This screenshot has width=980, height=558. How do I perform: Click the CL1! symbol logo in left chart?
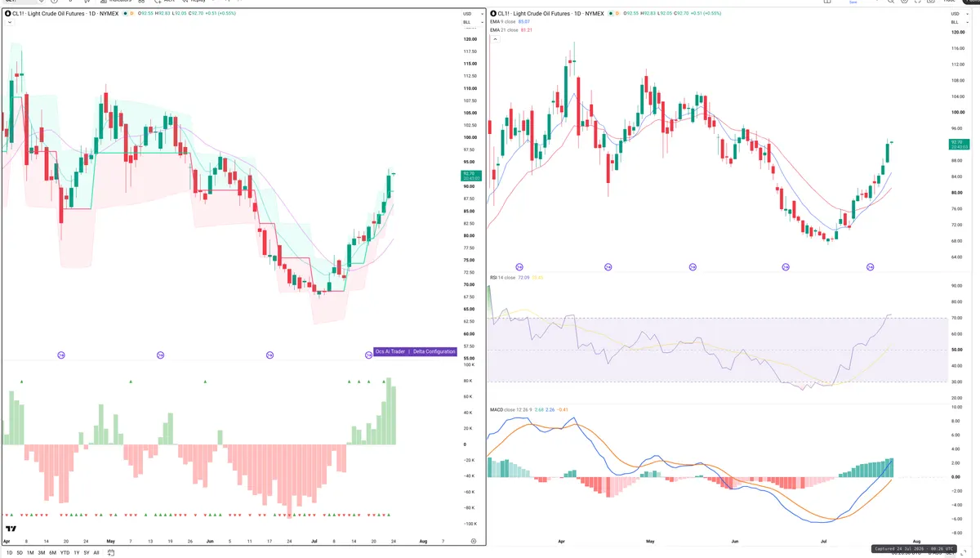tap(7, 13)
